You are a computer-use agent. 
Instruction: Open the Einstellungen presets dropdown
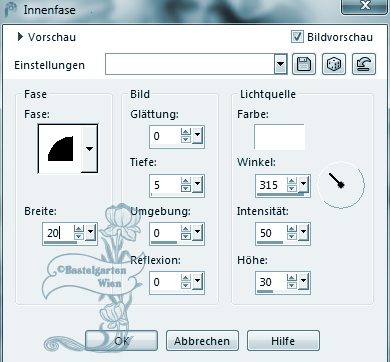[281, 64]
